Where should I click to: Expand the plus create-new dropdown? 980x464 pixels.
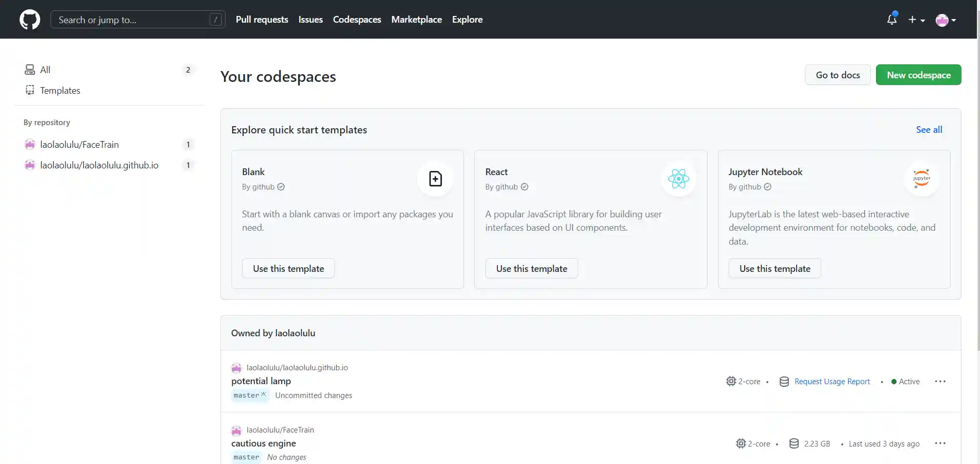[x=916, y=20]
